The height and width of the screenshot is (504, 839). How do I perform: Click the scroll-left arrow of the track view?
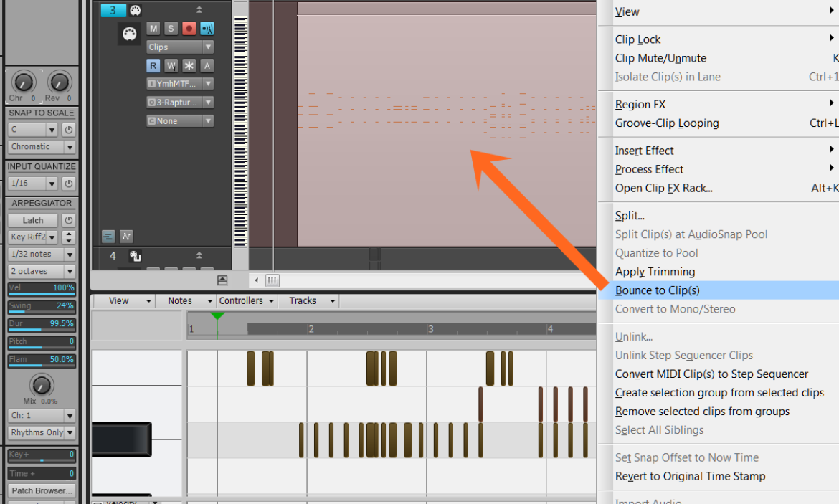point(257,280)
